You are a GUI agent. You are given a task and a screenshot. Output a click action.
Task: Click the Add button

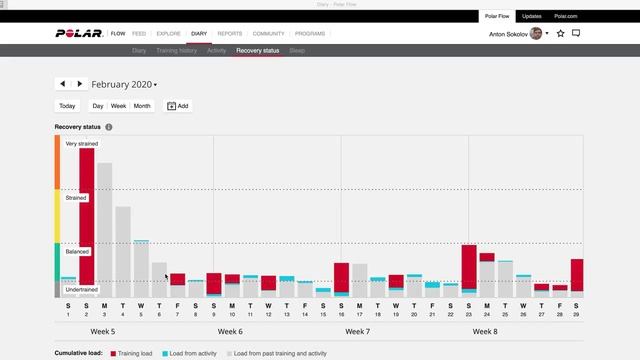pyautogui.click(x=178, y=106)
